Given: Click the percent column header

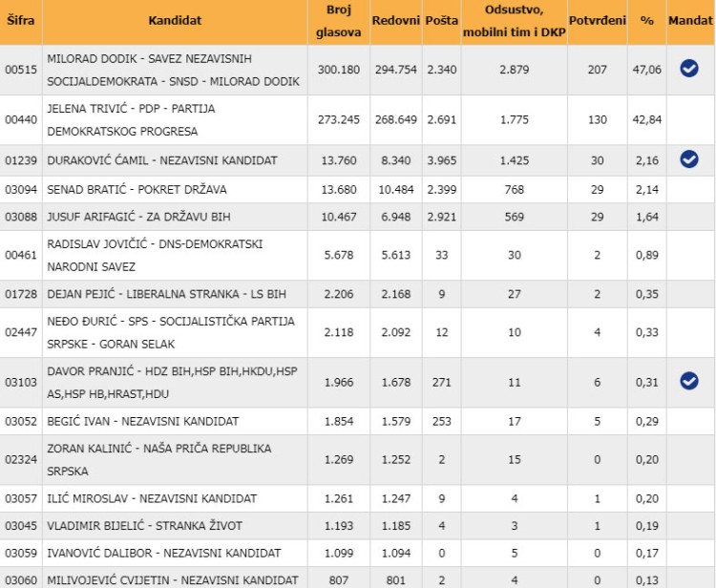Looking at the screenshot, I should click(646, 20).
